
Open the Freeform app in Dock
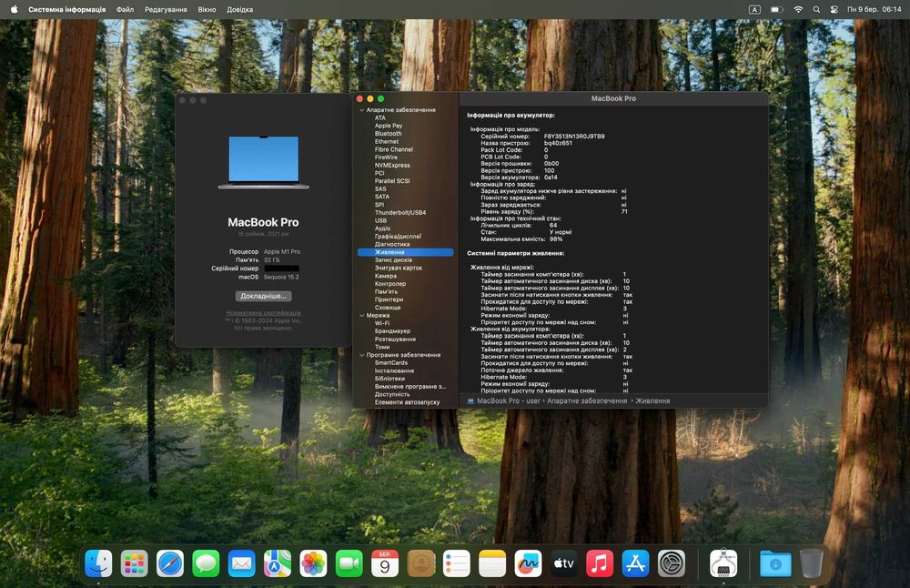528,563
